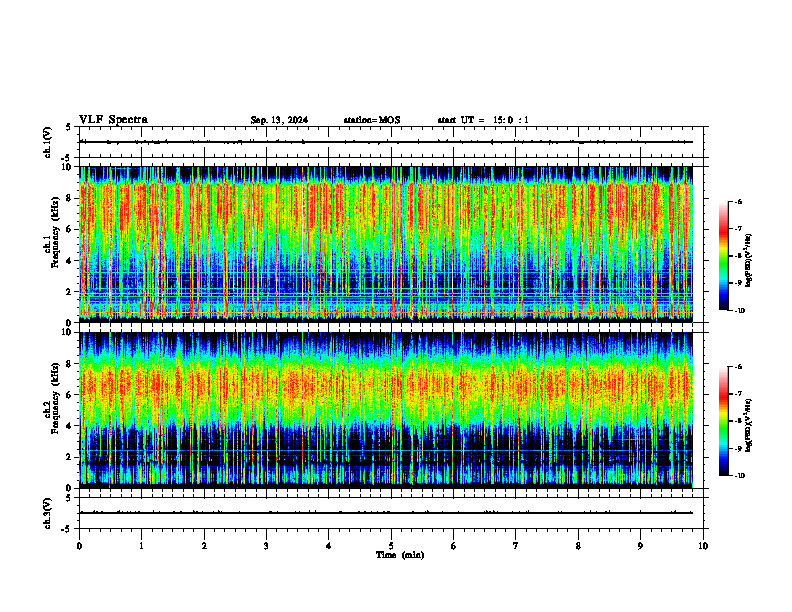
Task: Click the "VLF Spectra" plot title
Action: (x=113, y=120)
